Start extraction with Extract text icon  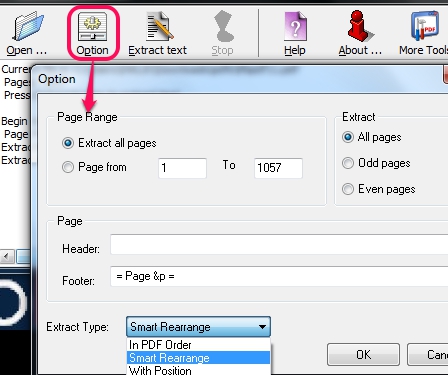click(x=160, y=26)
